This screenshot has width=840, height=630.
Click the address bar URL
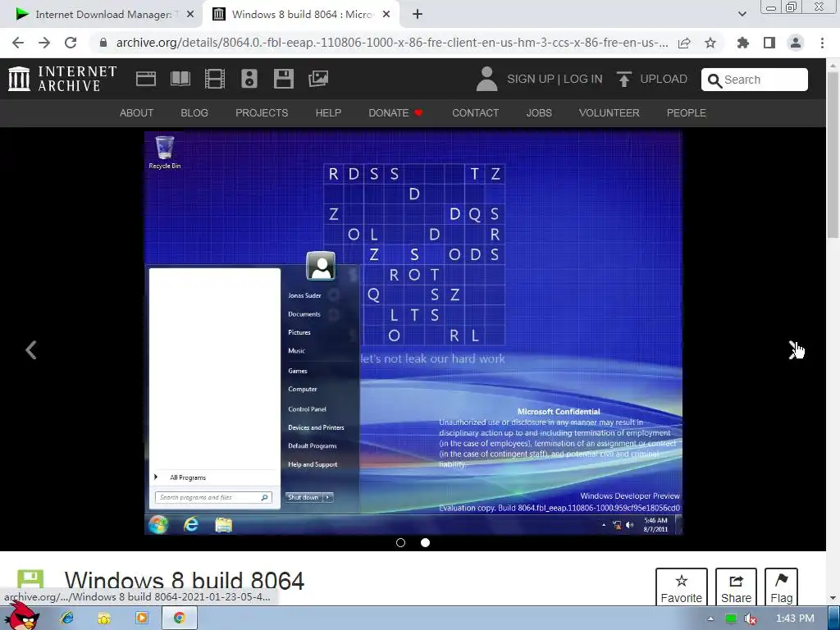[x=392, y=43]
